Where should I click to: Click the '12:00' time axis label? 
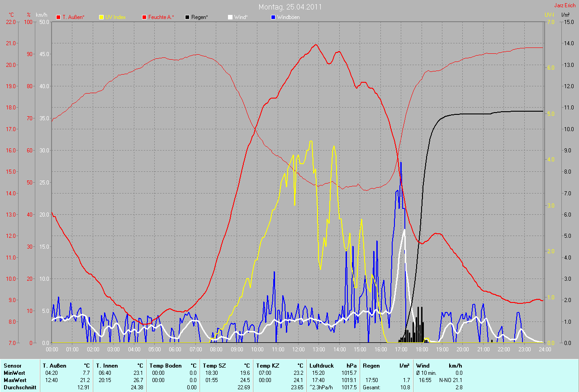coord(299,349)
